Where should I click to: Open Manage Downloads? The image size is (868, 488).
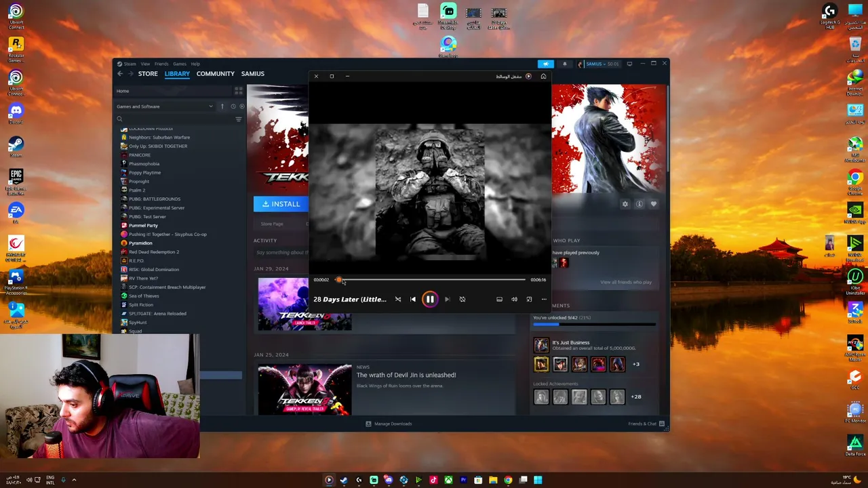pyautogui.click(x=389, y=424)
